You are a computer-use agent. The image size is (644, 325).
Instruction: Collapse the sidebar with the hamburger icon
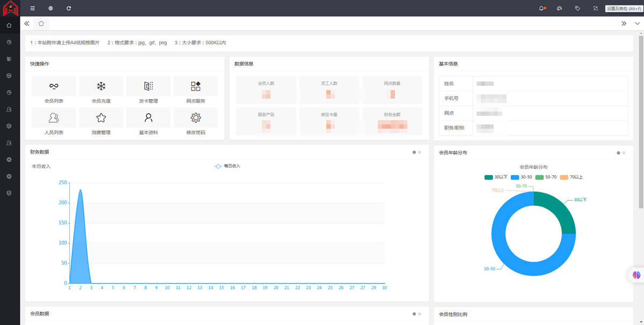pos(33,9)
